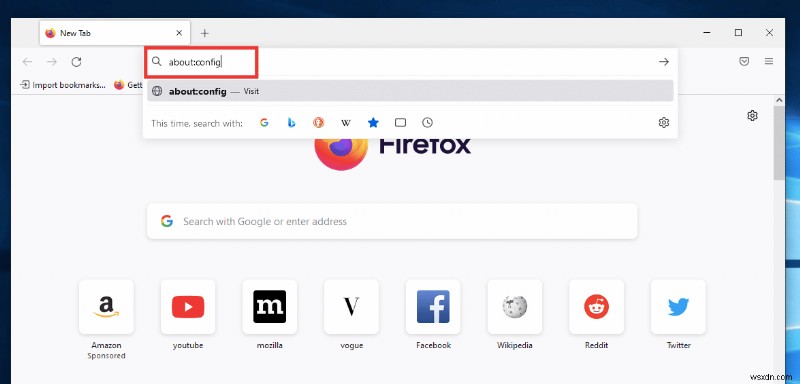Screen dimensions: 800x384
Task: Click the Go arrow in address bar
Action: [663, 62]
